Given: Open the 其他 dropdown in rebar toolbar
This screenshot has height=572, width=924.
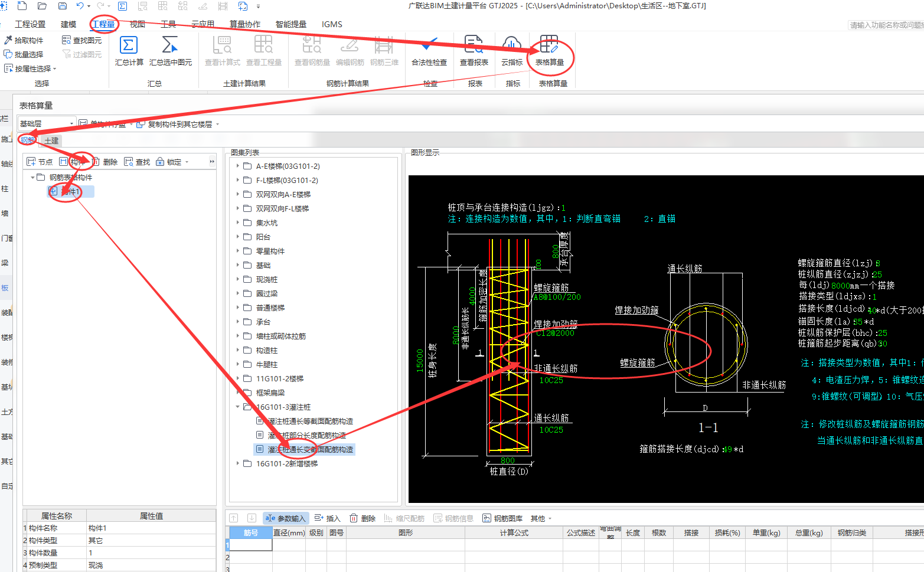Looking at the screenshot, I should click(541, 518).
